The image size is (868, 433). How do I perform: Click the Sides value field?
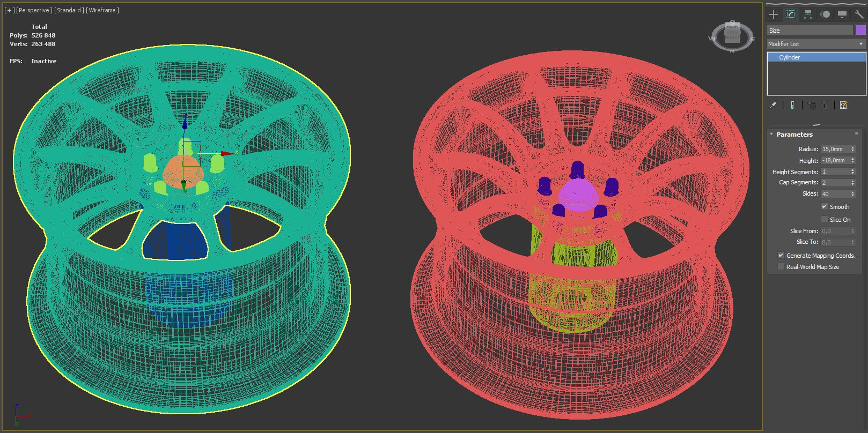[835, 194]
